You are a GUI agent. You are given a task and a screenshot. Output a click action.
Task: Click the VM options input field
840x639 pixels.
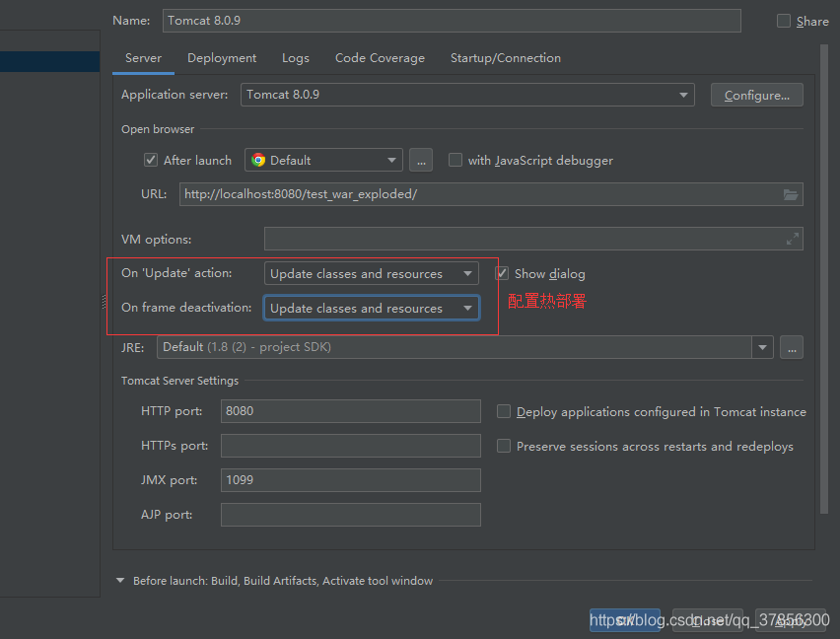(x=533, y=239)
